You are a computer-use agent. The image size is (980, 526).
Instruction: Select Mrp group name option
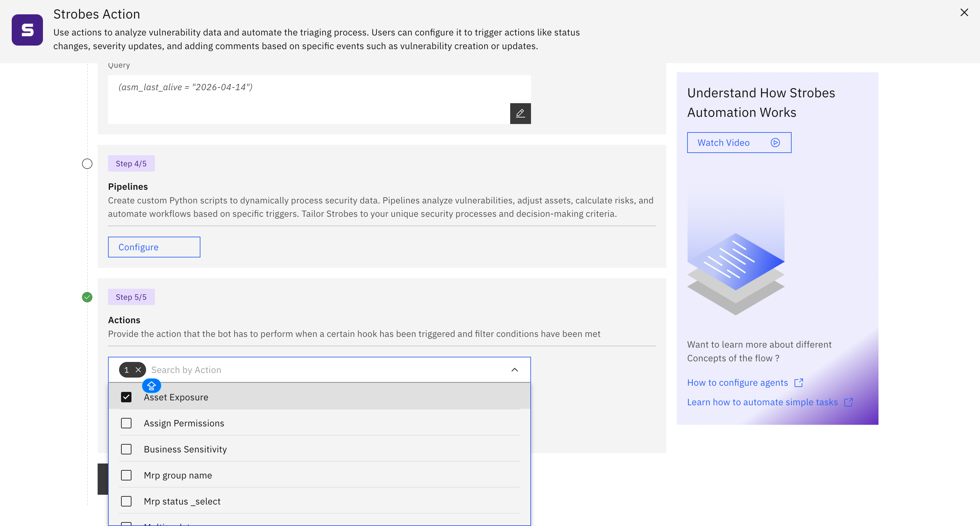(178, 475)
